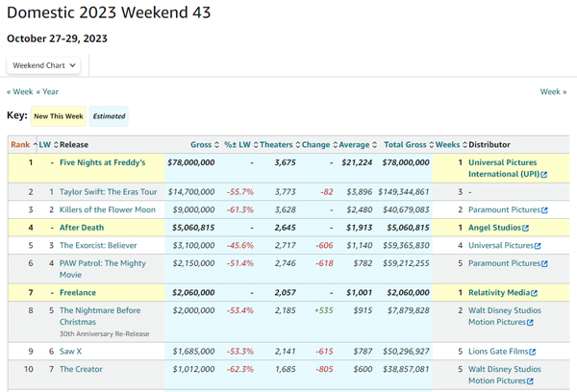Click external icon in PAW Patrol row
This screenshot has height=392, width=577.
point(544,263)
